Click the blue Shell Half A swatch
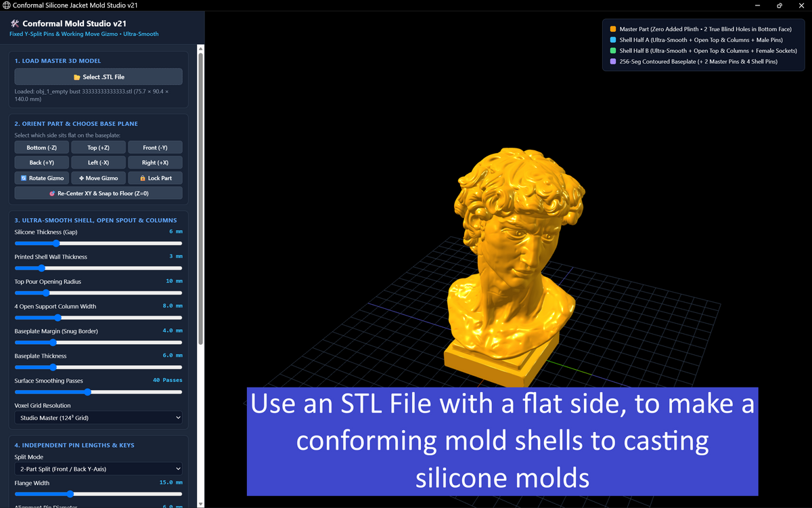812x508 pixels. [x=612, y=40]
